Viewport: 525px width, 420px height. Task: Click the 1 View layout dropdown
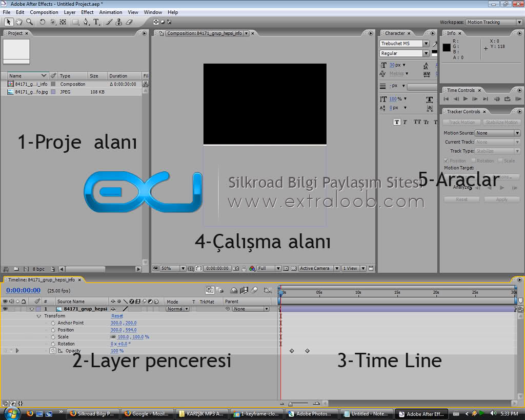[354, 268]
